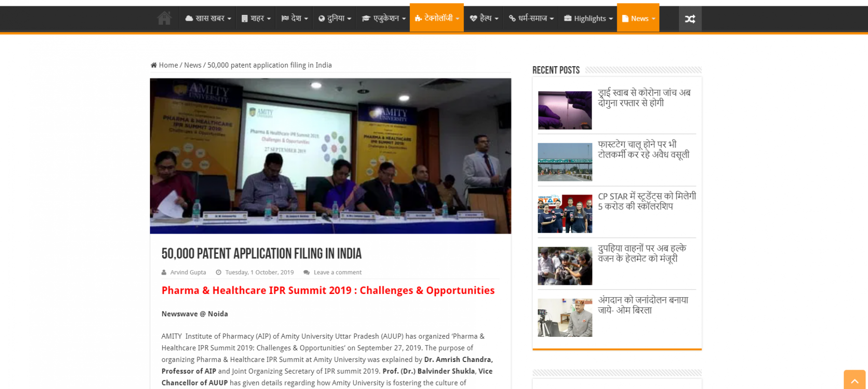This screenshot has height=389, width=868.
Task: Open the एजुकेशन menu
Action: coord(384,18)
